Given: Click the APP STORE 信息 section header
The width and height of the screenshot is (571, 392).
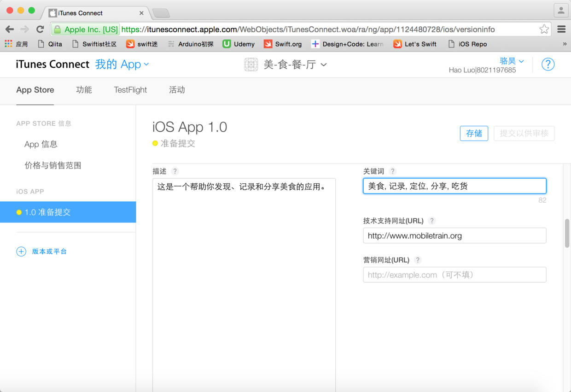Looking at the screenshot, I should 44,123.
